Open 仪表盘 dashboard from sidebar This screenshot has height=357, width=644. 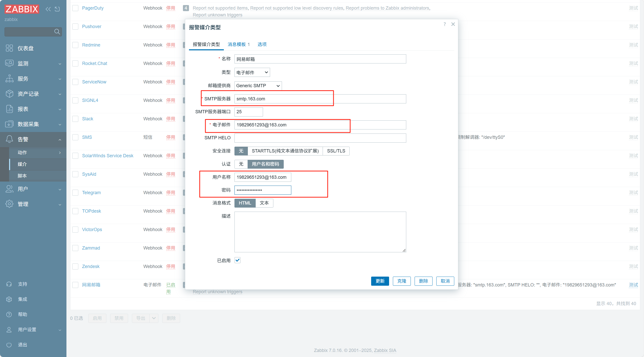click(x=25, y=48)
